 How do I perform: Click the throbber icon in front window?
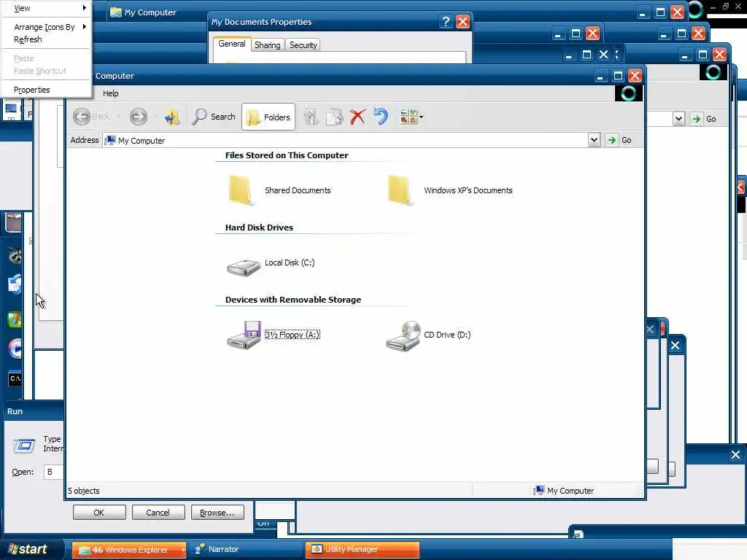click(x=628, y=93)
